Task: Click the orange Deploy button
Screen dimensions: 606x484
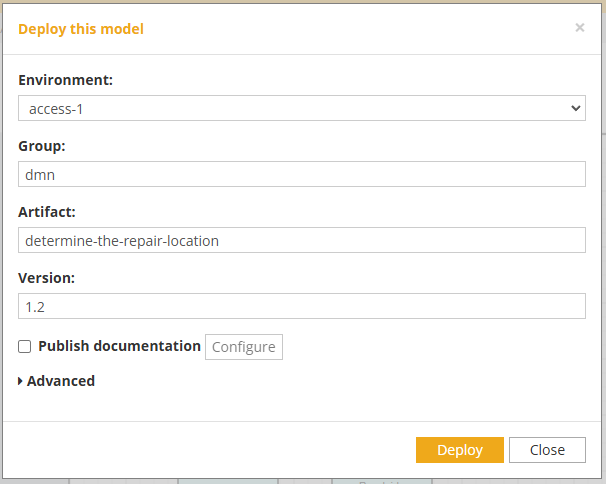Action: click(x=460, y=450)
